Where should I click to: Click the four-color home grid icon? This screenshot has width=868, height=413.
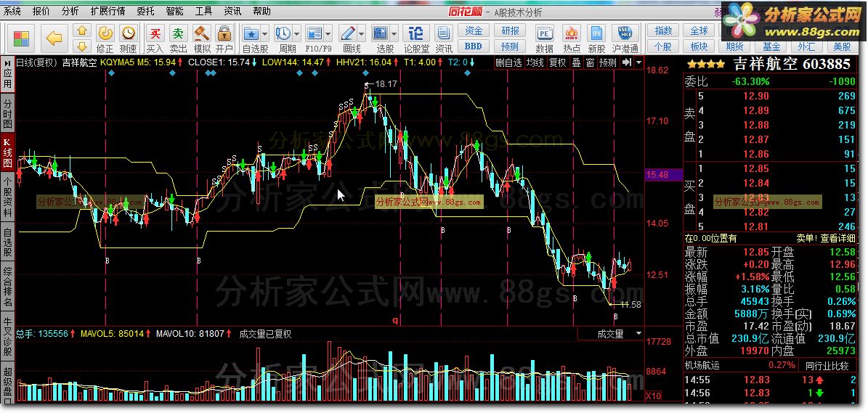(22, 38)
